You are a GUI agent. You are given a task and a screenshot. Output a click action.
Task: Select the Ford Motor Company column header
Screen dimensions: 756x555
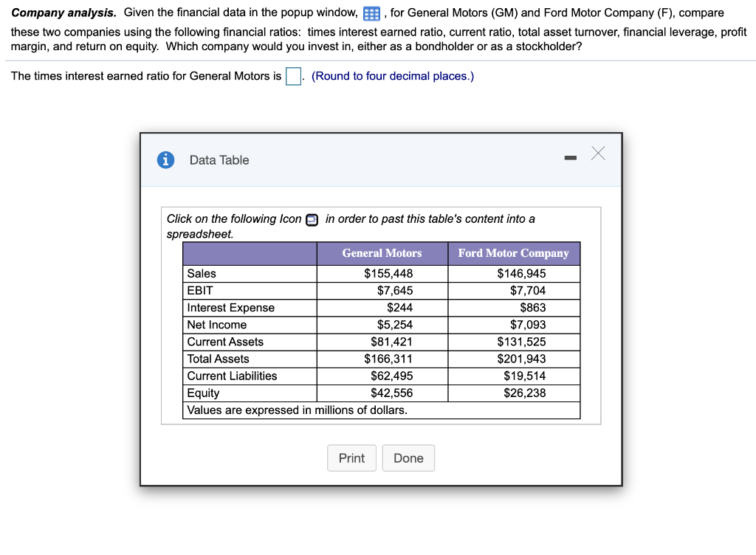pos(514,253)
